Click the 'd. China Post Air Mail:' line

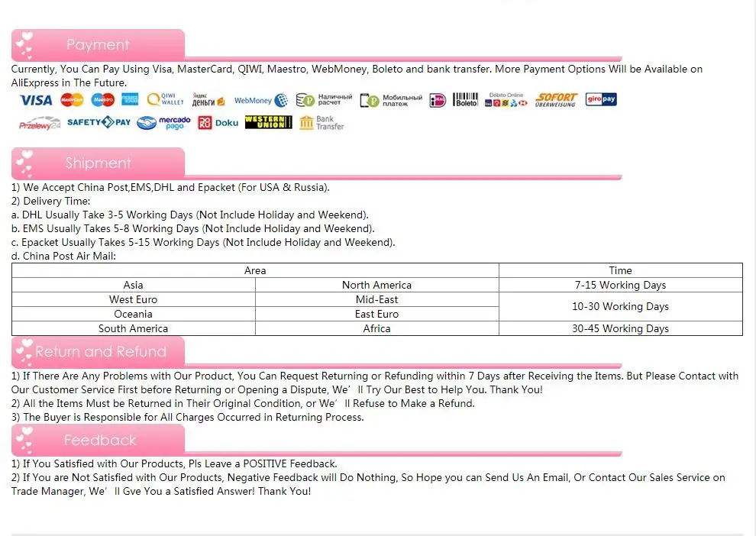click(x=63, y=256)
